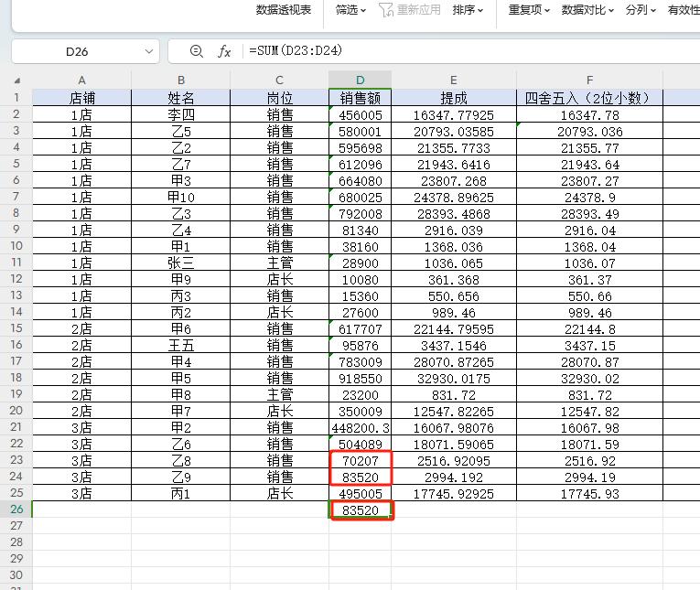Screen dimensions: 700x590
Task: Click the rounded cell 22144.8
Action: 589,329
